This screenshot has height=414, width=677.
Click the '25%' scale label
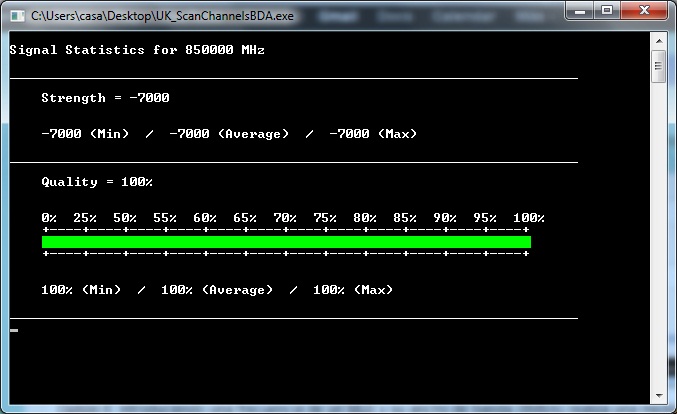click(85, 218)
